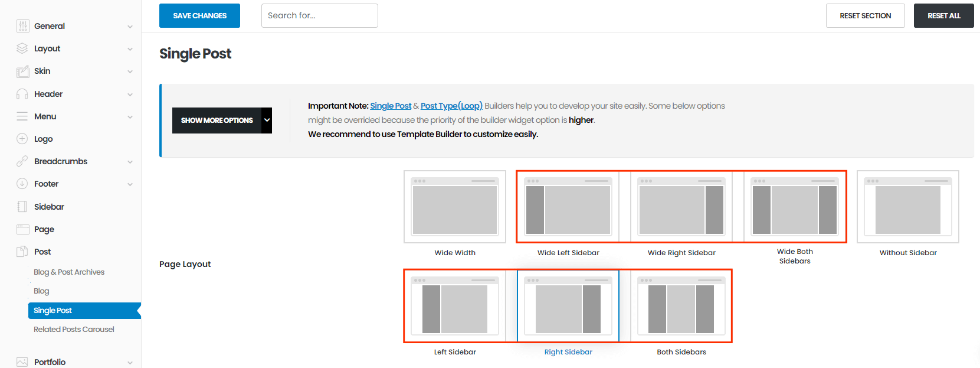The width and height of the screenshot is (980, 368).
Task: Choose the Wide Left Sidebar layout
Action: point(568,207)
